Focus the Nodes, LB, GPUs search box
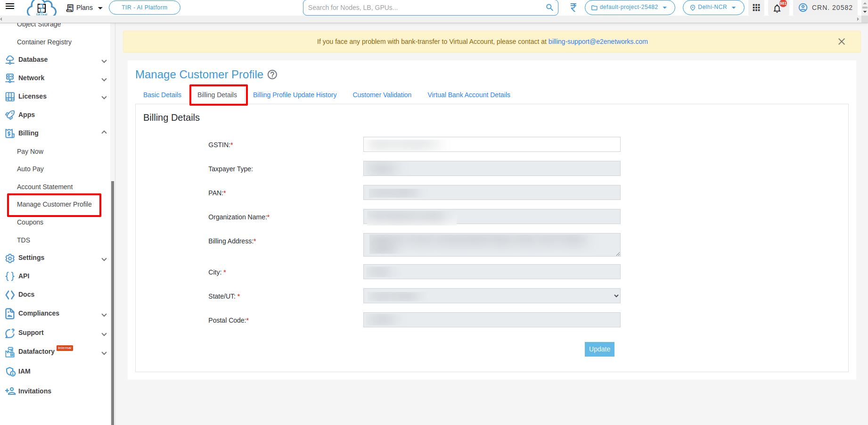Screen dimensions: 868x425 [x=424, y=8]
